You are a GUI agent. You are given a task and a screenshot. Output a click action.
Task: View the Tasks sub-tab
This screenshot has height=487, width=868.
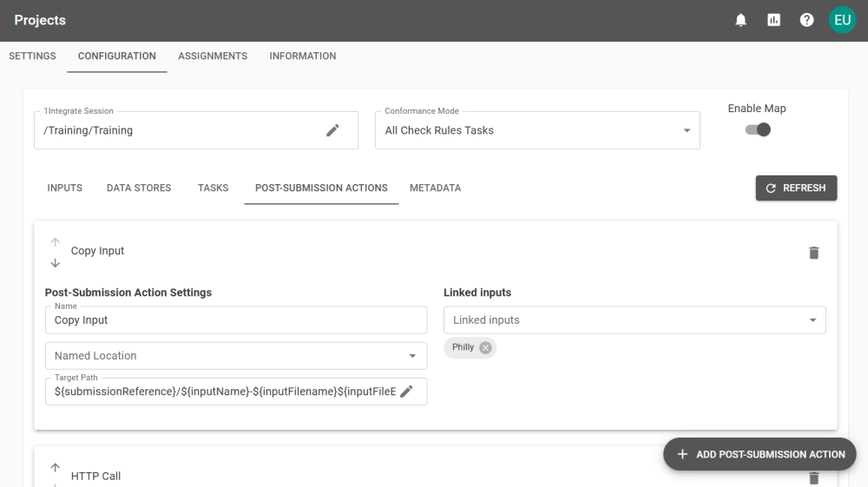[214, 188]
